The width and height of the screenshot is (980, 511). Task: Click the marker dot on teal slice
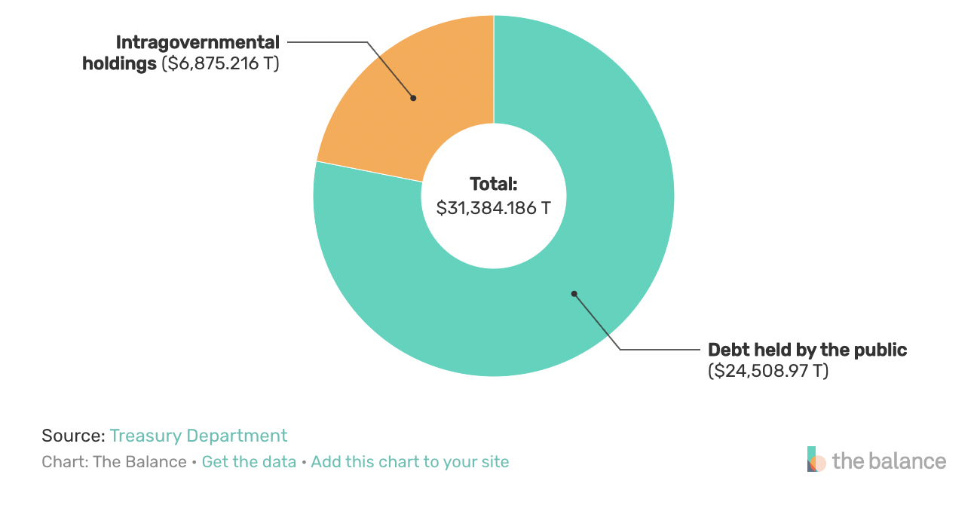pyautogui.click(x=574, y=293)
